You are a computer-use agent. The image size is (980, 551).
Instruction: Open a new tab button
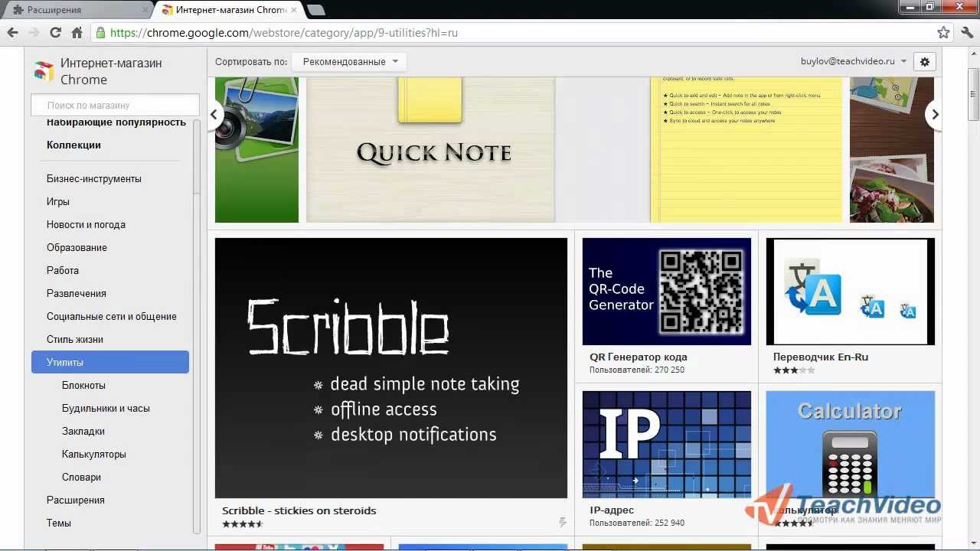point(316,10)
